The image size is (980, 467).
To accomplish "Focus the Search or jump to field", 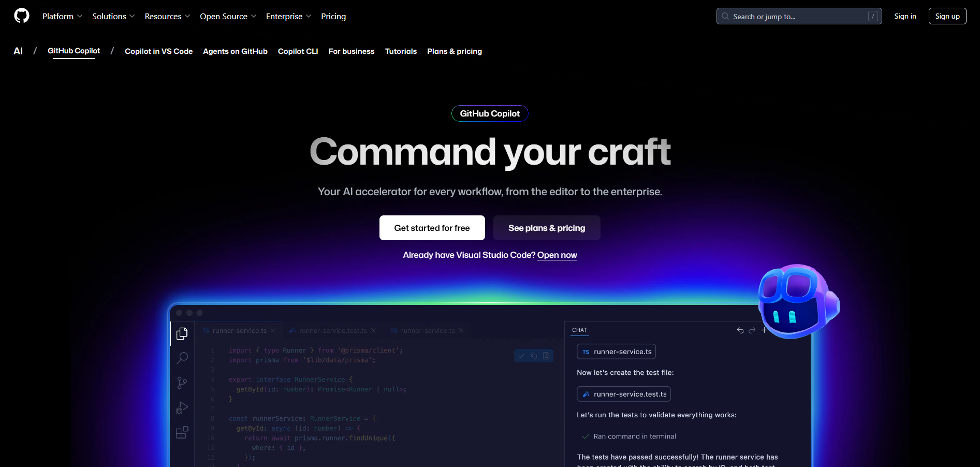I will [799, 16].
